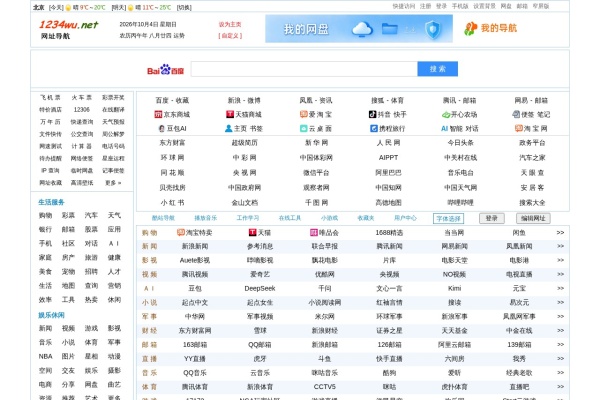Expand more sites in 影视 row
The height and width of the screenshot is (400, 600).
tap(560, 260)
